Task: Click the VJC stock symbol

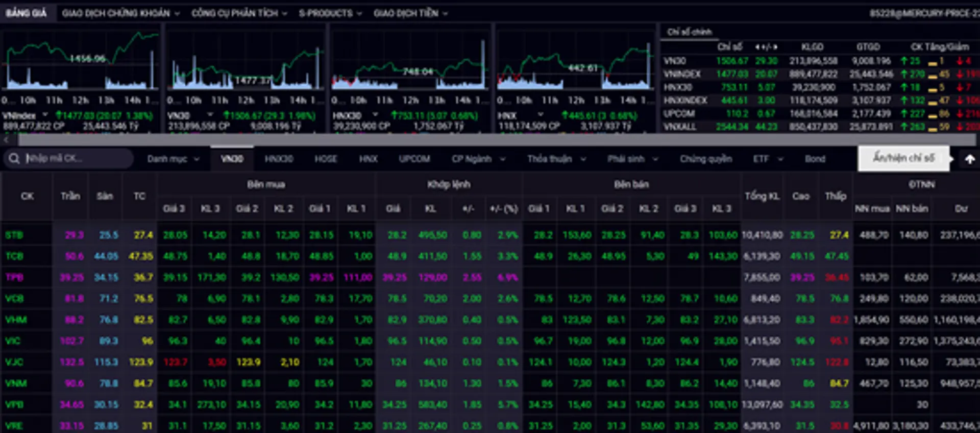Action: pyautogui.click(x=14, y=362)
